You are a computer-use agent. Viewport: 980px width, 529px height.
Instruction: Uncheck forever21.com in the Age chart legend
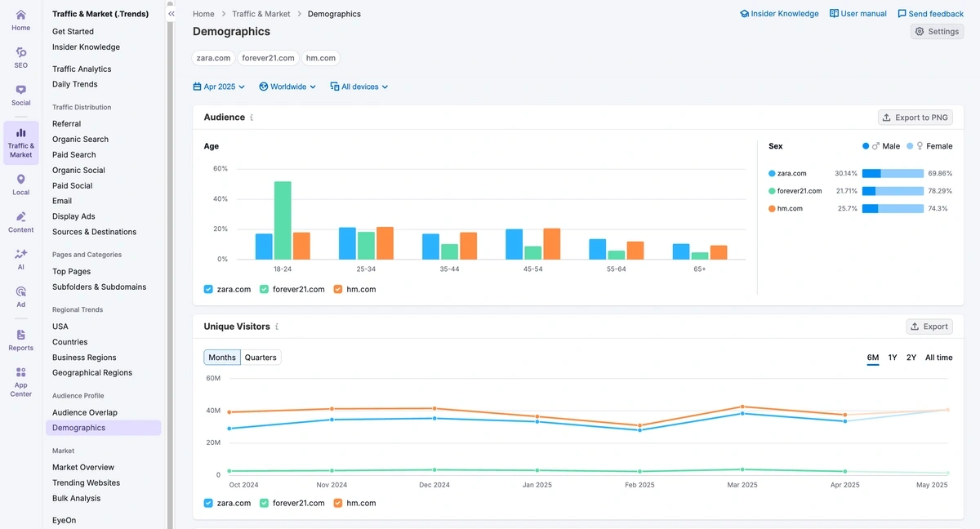point(264,289)
